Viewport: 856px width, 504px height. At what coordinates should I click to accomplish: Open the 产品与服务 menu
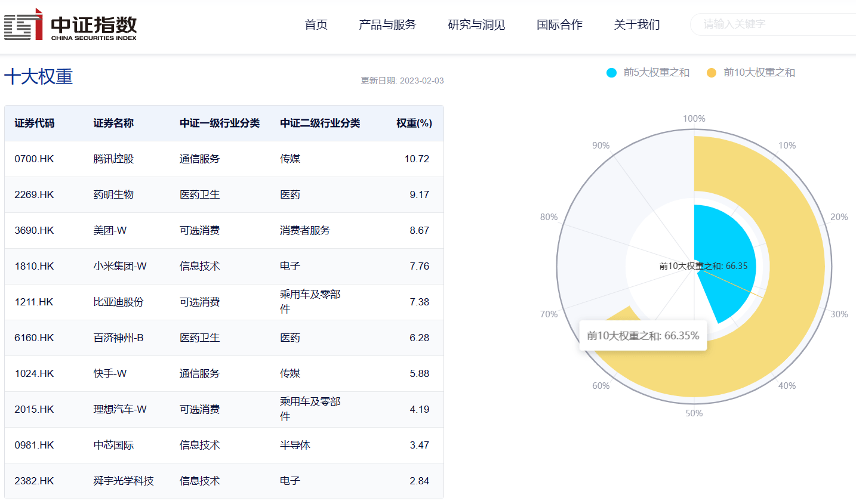pos(387,24)
